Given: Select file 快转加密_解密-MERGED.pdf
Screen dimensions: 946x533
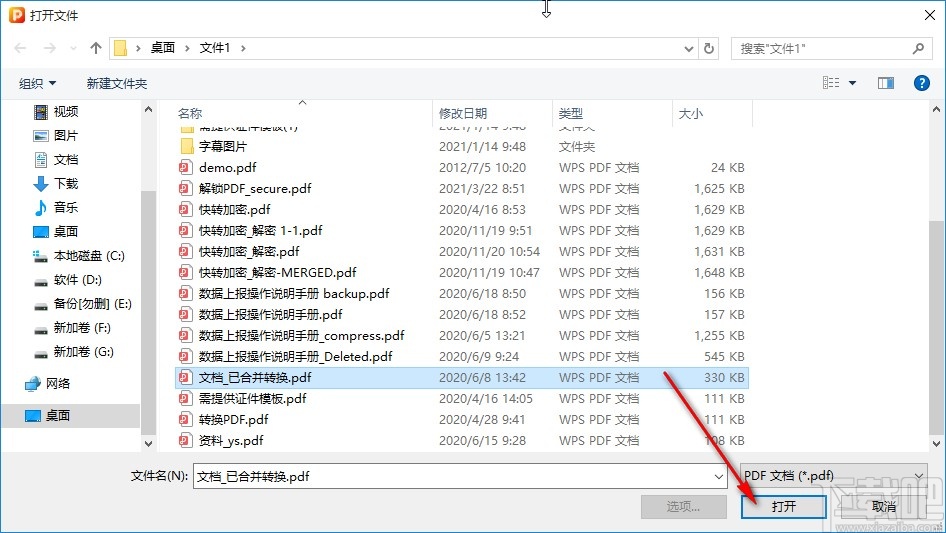Looking at the screenshot, I should pyautogui.click(x=462, y=273).
